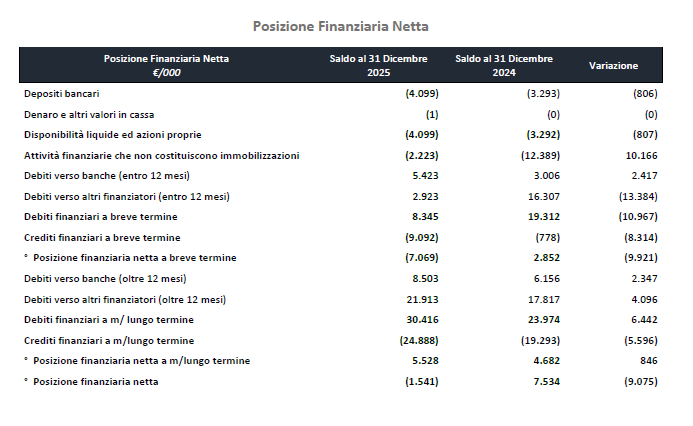Viewport: 693px width, 426px height.
Task: Select the Depositi bancari row label
Action: [61, 94]
